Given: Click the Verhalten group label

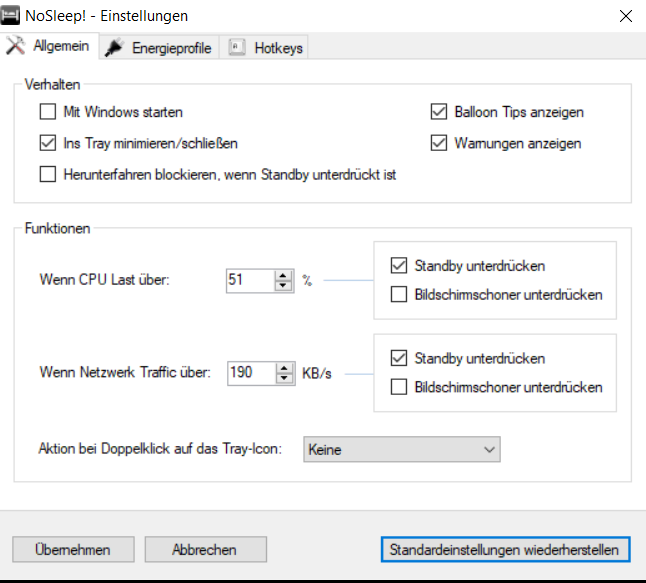Looking at the screenshot, I should [52, 84].
